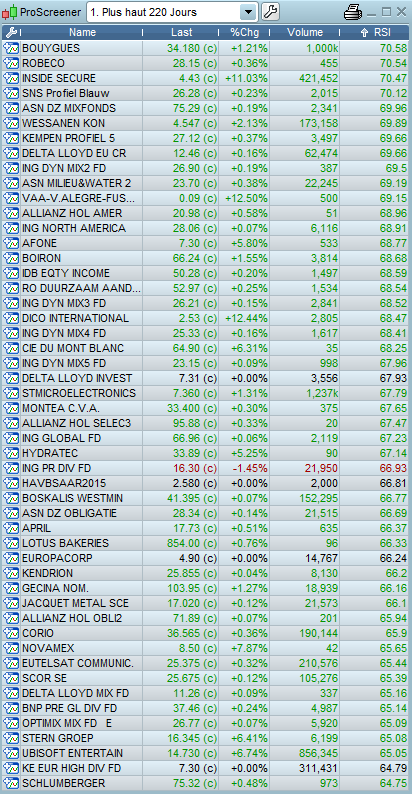Open chart icon for HYDRATEC
412x794 pixels.
pyautogui.click(x=11, y=453)
